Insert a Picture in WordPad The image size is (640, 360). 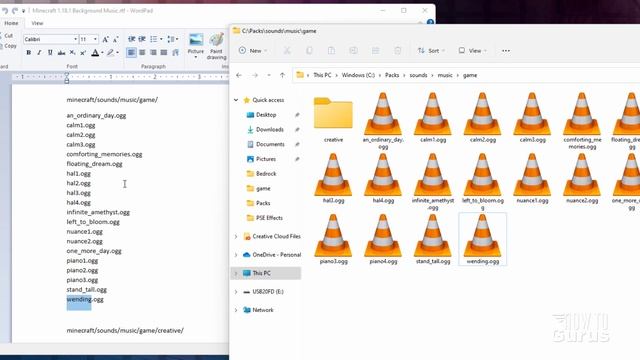pos(196,46)
